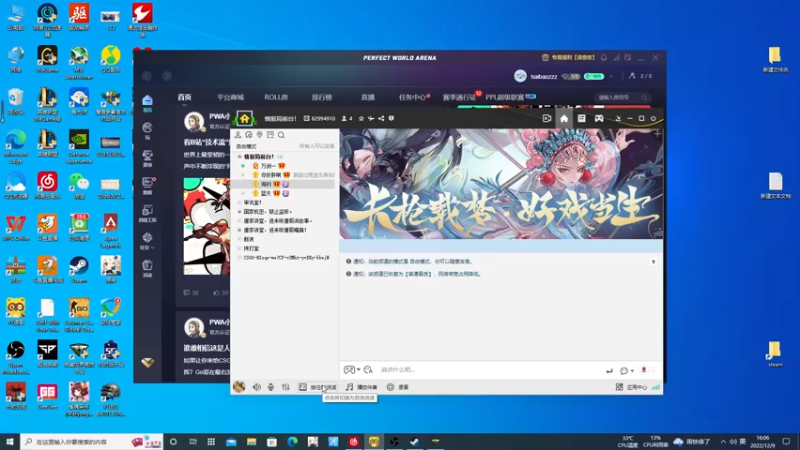The width and height of the screenshot is (800, 450).
Task: Open the NetEase Cloud Music taskbar icon
Action: pos(354,441)
